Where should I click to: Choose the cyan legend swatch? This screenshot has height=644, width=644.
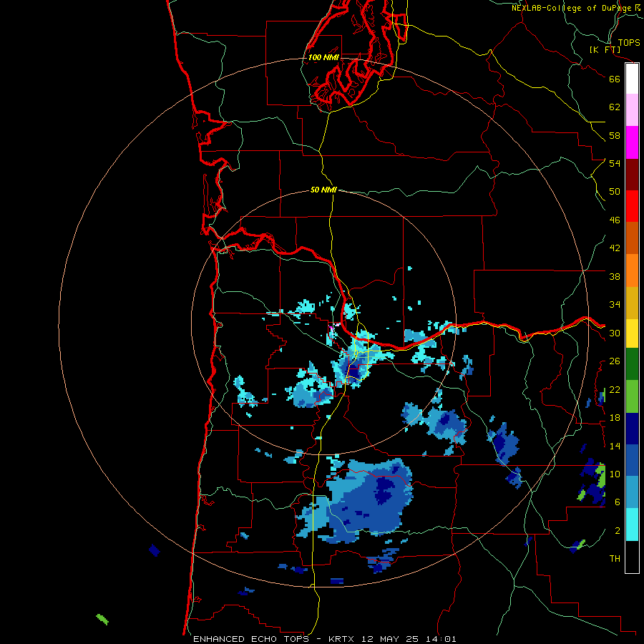tap(632, 525)
